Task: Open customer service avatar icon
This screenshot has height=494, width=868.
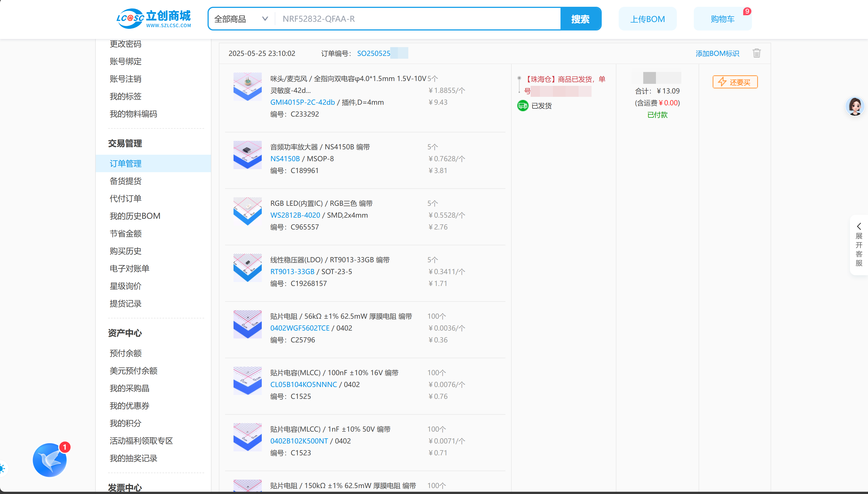Action: tap(854, 106)
